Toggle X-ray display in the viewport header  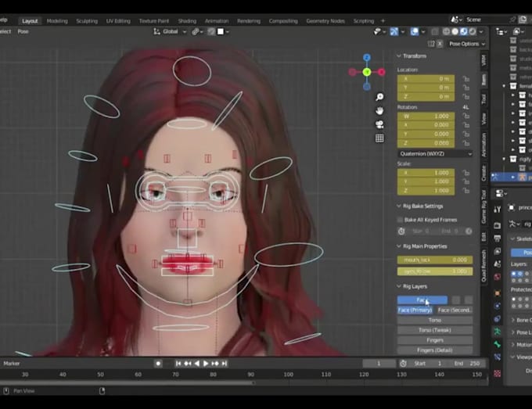click(433, 31)
